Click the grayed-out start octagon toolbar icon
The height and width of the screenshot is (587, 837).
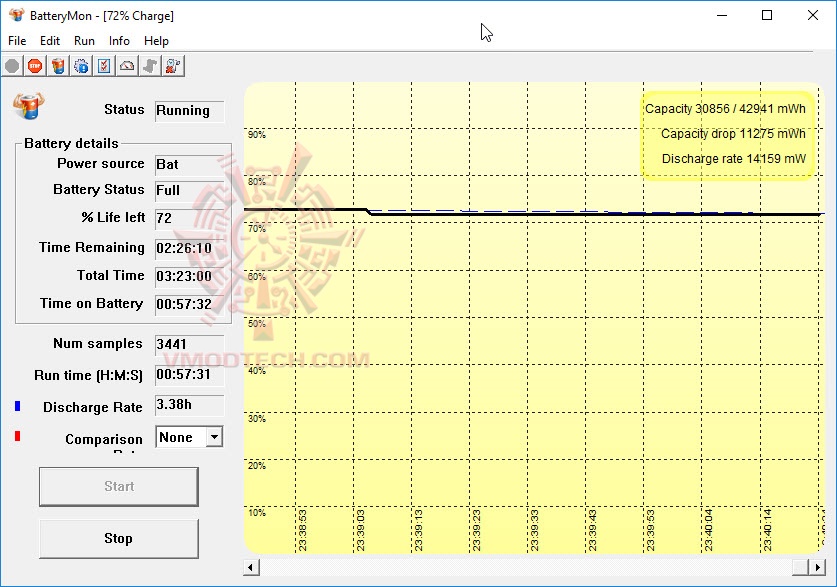(12, 66)
